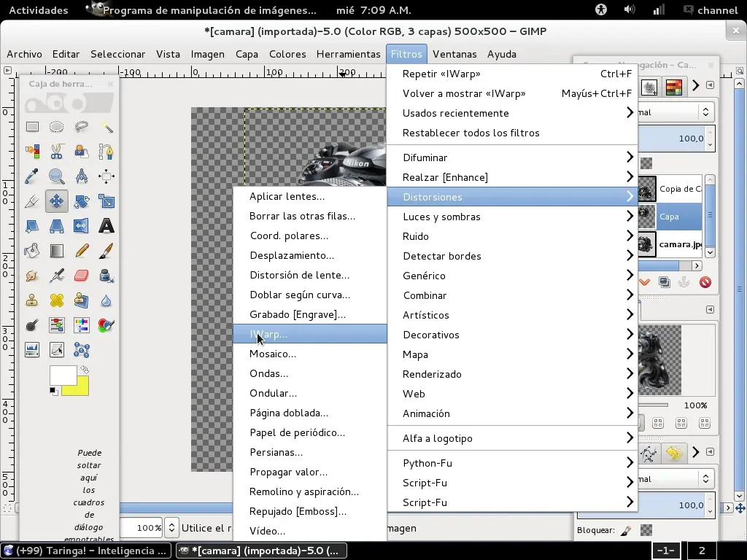Select the Zoom magnifier tool
The height and width of the screenshot is (560, 747).
click(57, 176)
